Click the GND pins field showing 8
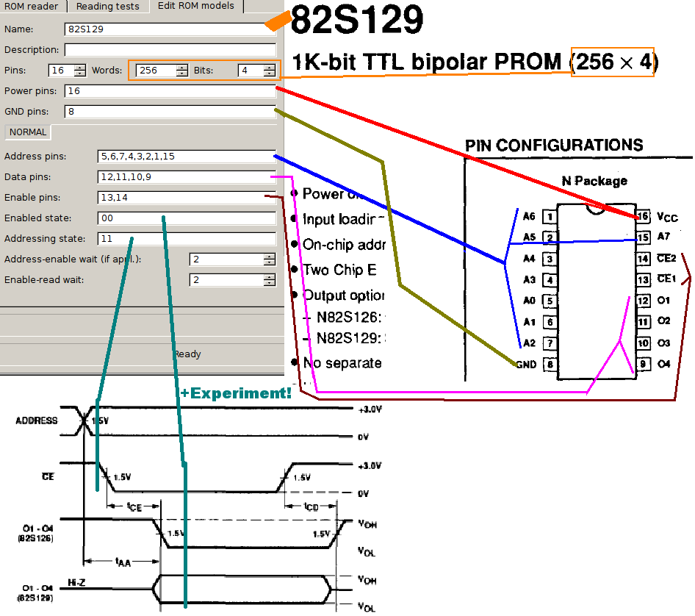Image resolution: width=695 pixels, height=616 pixels. pyautogui.click(x=169, y=112)
